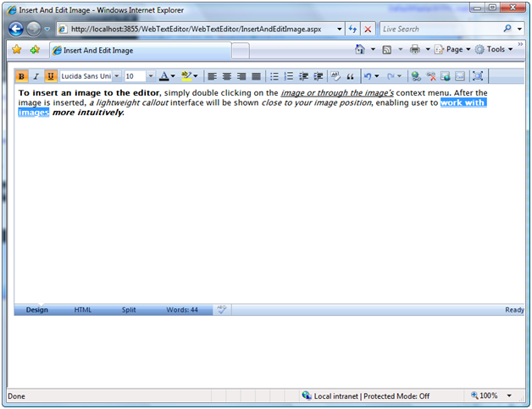The width and height of the screenshot is (532, 409).
Task: Insert a bulleted list
Action: pyautogui.click(x=274, y=76)
